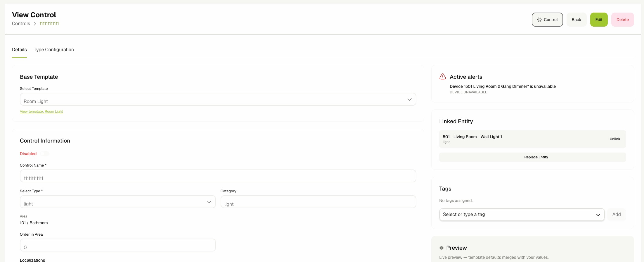Click the Control Name input field
This screenshot has height=262, width=644.
pyautogui.click(x=218, y=176)
